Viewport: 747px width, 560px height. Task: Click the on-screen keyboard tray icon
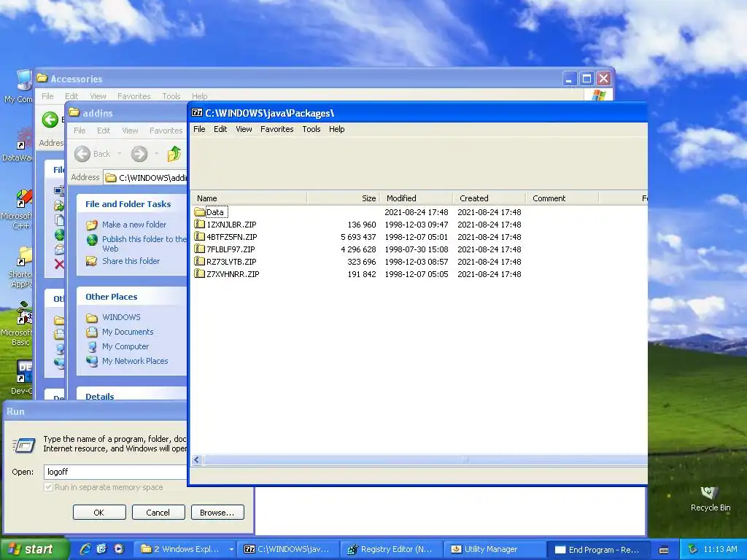click(x=664, y=550)
